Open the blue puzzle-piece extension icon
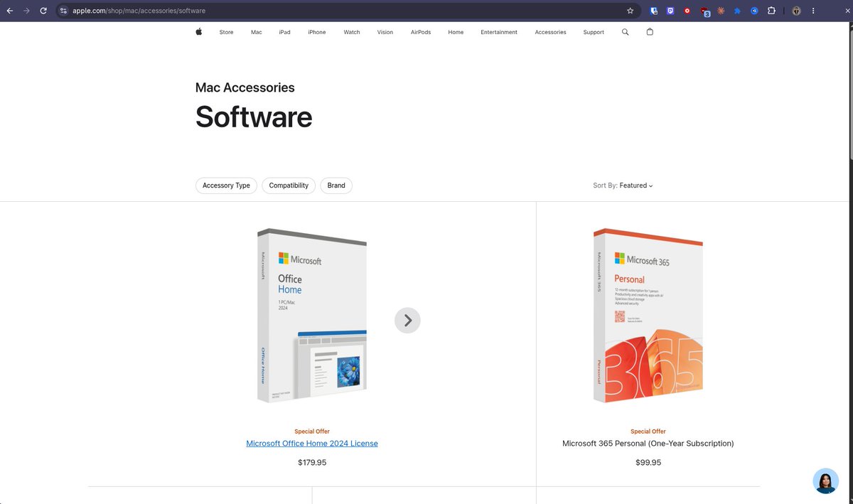Viewport: 853px width, 504px height. point(738,11)
